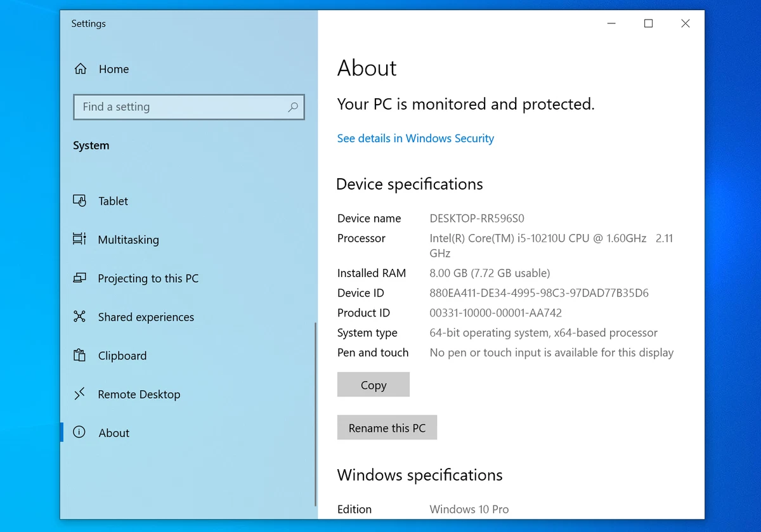This screenshot has height=532, width=761.
Task: Select the Device ID 880EA411 value
Action: 539,293
